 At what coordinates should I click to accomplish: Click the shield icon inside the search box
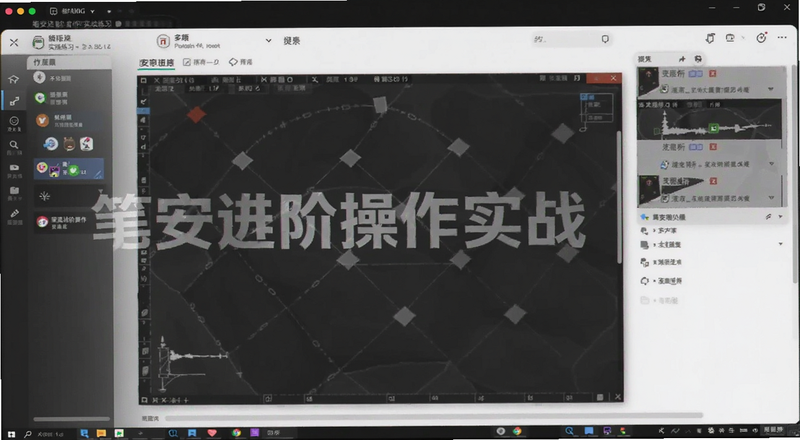pos(605,39)
